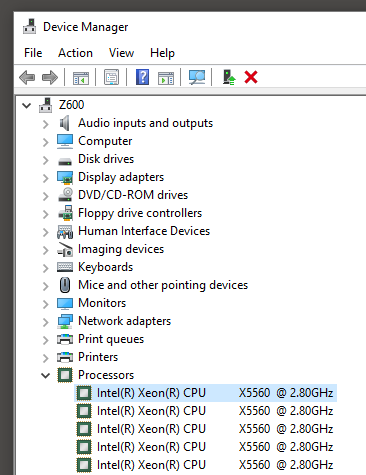
Task: Click the Print queues printer icon
Action: (65, 339)
